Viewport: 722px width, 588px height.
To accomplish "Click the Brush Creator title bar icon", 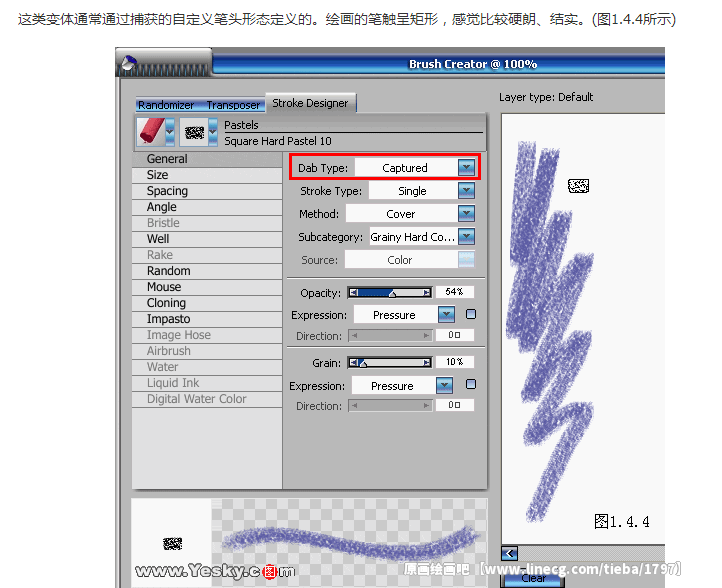I will pos(128,64).
